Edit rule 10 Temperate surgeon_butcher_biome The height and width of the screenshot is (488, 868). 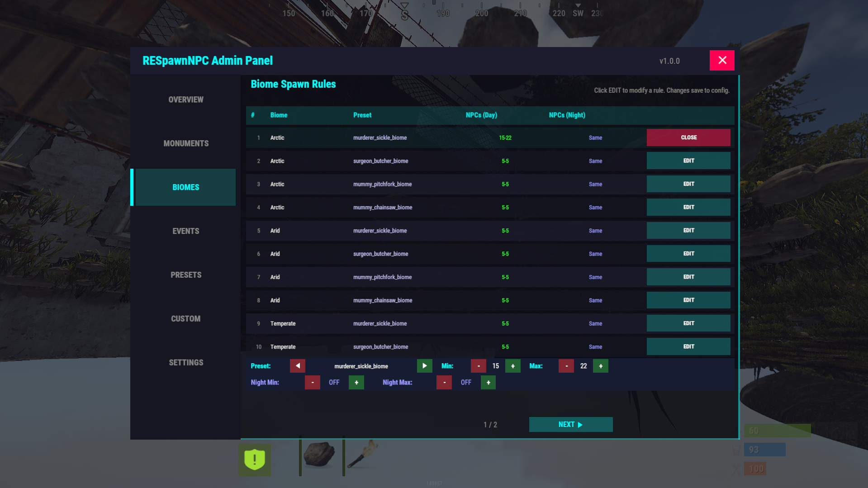click(x=688, y=347)
